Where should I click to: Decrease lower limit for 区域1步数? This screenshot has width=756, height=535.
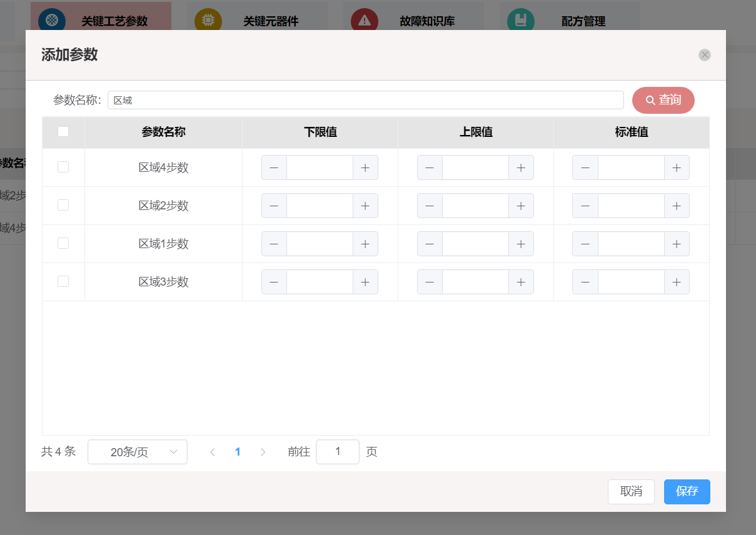click(274, 244)
